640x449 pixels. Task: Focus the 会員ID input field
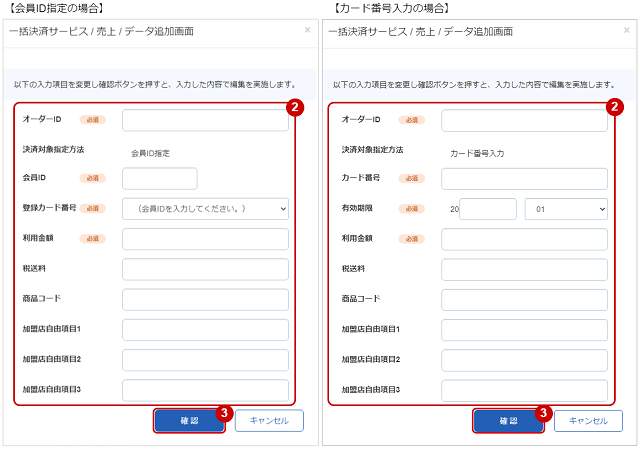tap(160, 179)
